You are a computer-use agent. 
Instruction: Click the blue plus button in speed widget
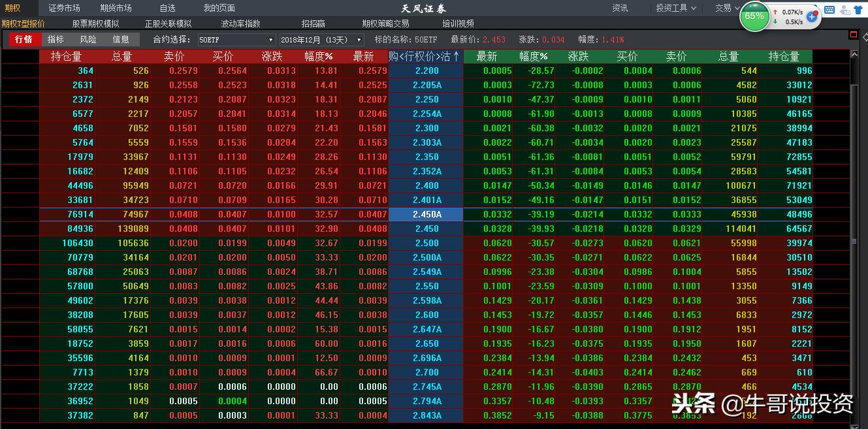coord(812,17)
